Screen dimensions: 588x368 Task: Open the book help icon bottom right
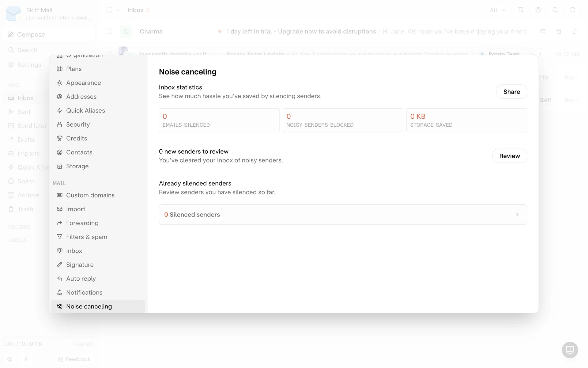pos(570,350)
